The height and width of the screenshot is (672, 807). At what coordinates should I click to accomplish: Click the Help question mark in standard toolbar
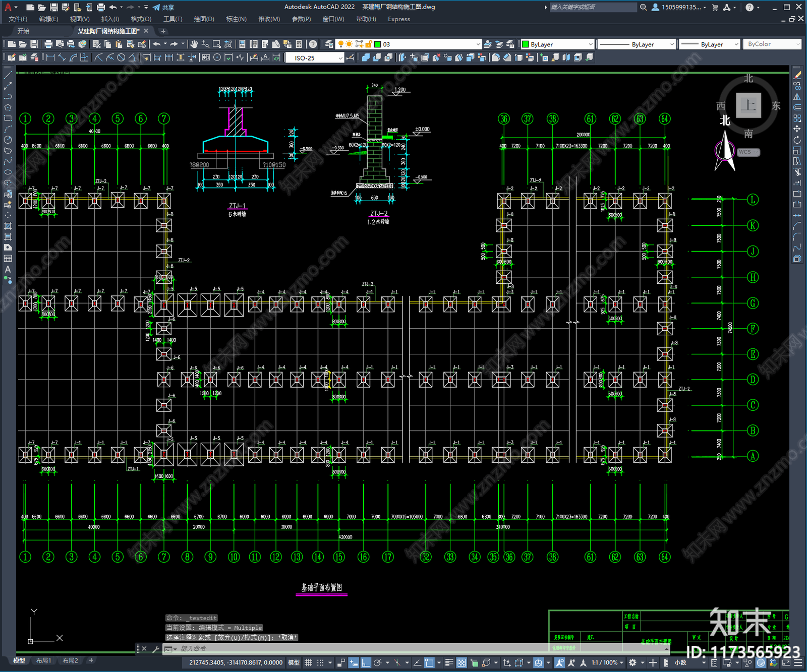pos(313,44)
